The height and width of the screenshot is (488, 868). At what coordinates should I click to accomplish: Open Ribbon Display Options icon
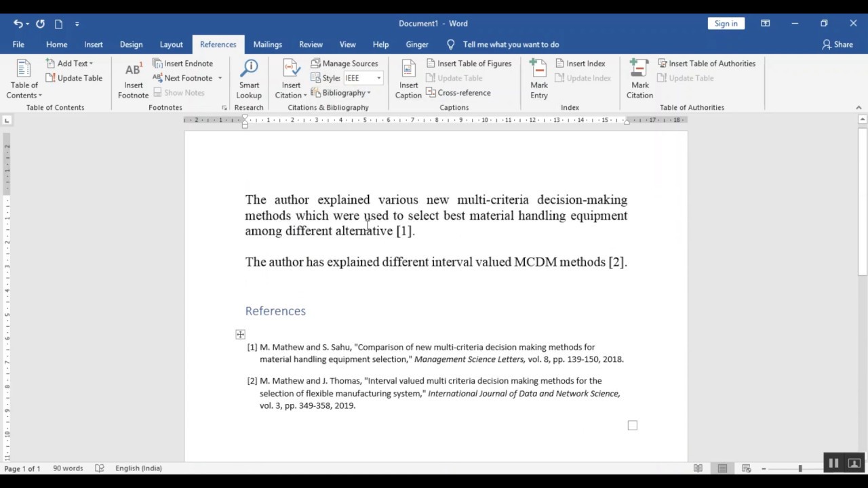[x=765, y=24]
